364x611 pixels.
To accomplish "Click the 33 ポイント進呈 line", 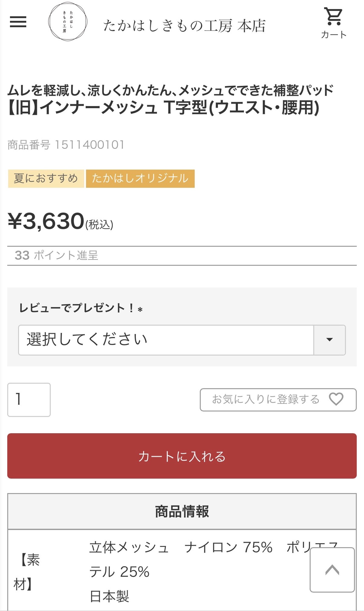I will [56, 255].
